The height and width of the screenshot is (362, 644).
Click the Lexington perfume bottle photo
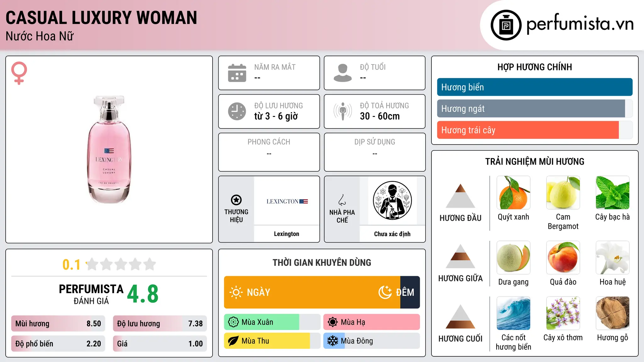tap(109, 150)
